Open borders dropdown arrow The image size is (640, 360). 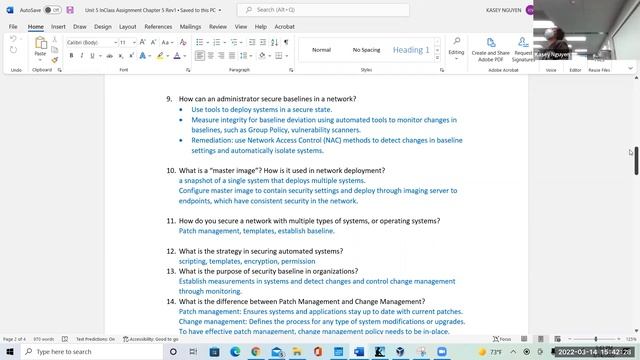pyautogui.click(x=287, y=56)
